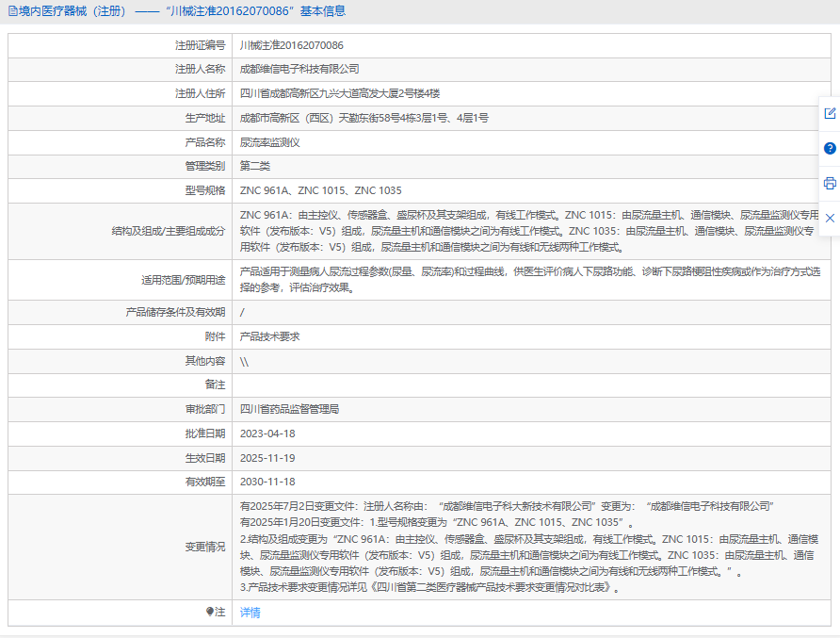Click the 2025年1月20日 change record line
This screenshot has width=840, height=638.
click(437, 522)
